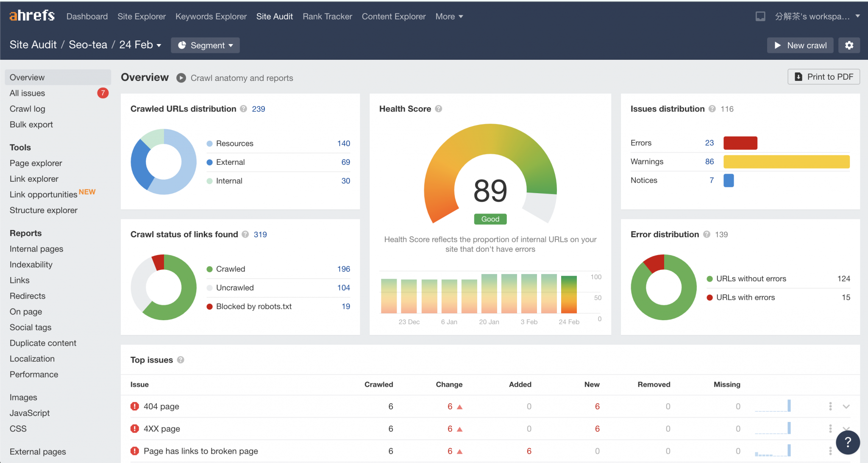Click the Ahrefs logo
The height and width of the screenshot is (463, 868).
point(32,16)
